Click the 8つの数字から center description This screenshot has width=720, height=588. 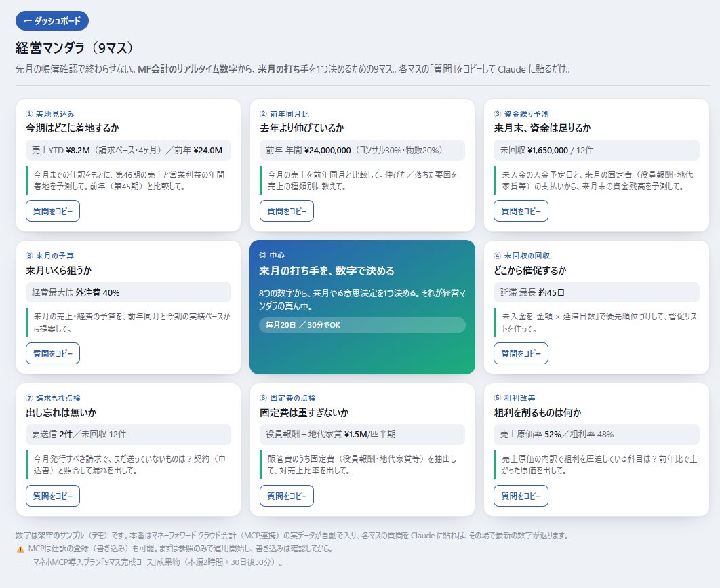click(362, 299)
